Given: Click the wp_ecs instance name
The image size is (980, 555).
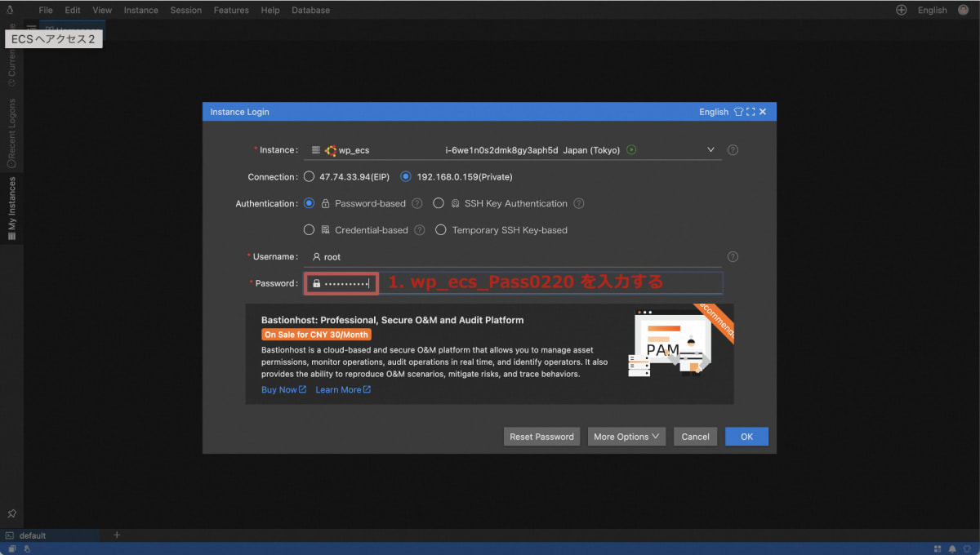Looking at the screenshot, I should pyautogui.click(x=354, y=151).
